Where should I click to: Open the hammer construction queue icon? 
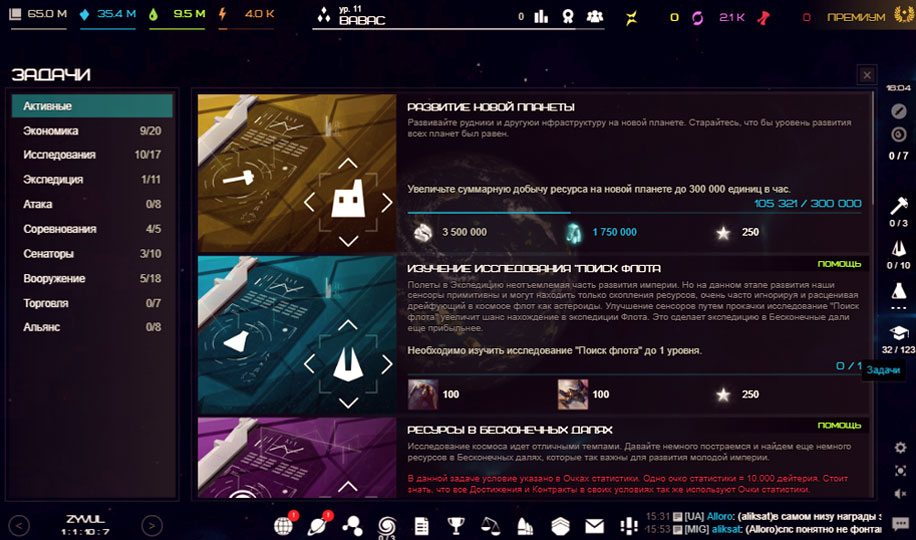click(899, 206)
